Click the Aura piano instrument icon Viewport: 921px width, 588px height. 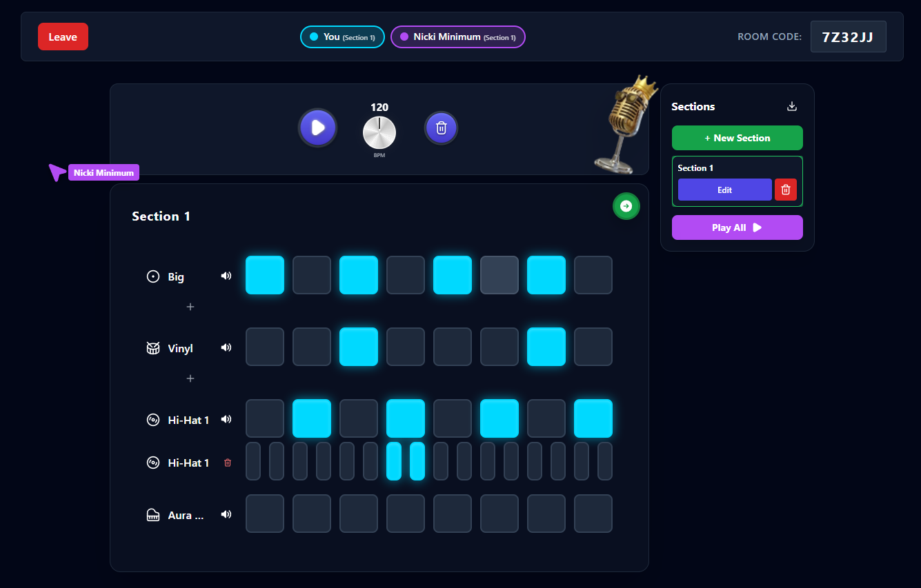click(x=152, y=514)
